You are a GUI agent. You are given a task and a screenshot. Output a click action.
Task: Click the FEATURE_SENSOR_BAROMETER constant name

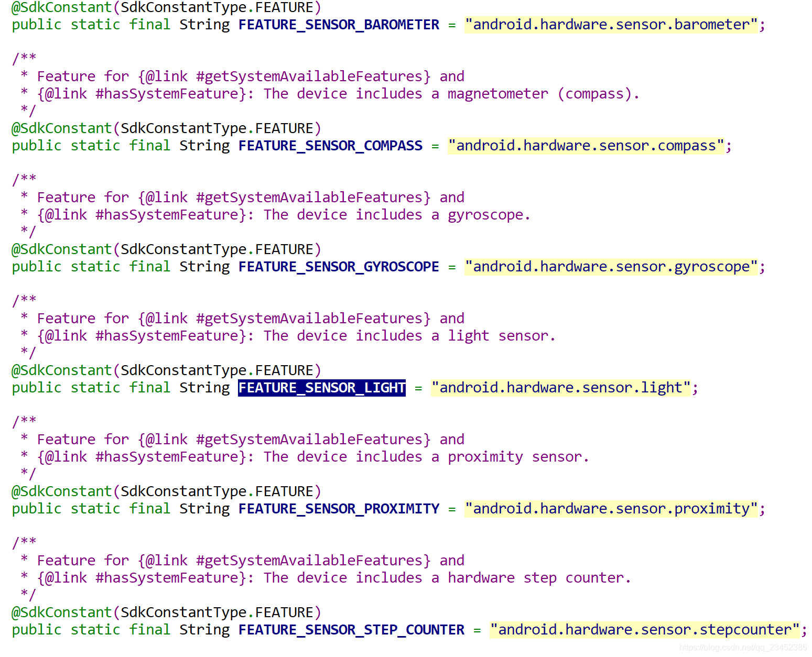[x=339, y=25]
